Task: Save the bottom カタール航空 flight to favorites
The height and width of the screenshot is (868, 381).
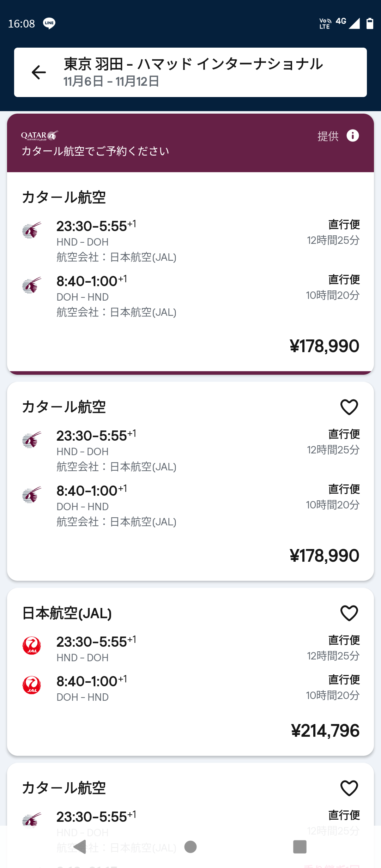Action: click(x=349, y=788)
